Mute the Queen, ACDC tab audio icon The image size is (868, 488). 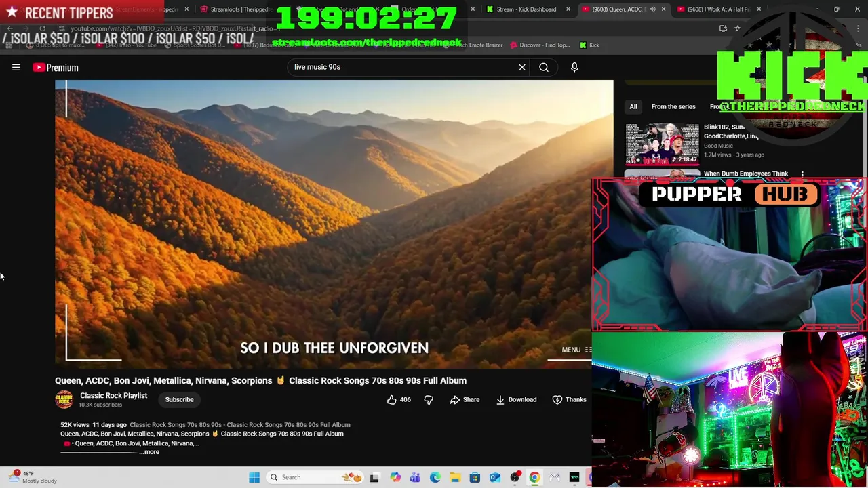point(652,9)
